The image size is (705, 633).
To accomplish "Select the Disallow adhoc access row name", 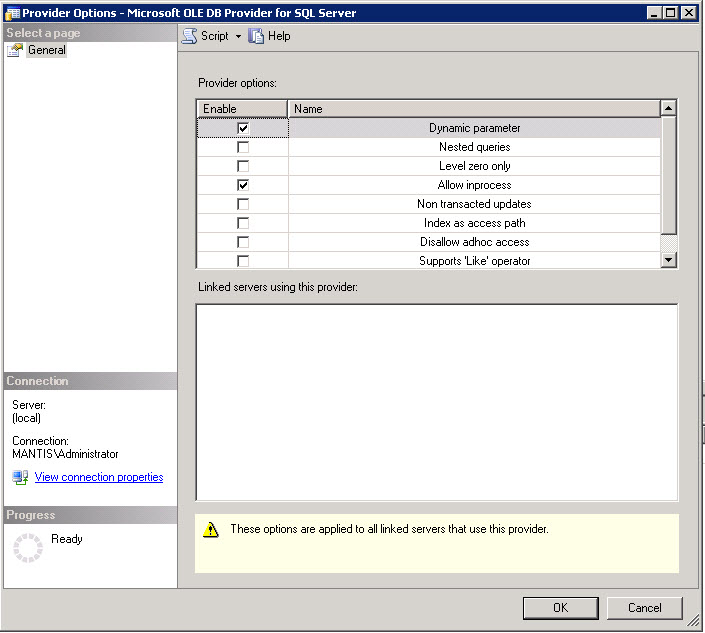I will pos(474,242).
